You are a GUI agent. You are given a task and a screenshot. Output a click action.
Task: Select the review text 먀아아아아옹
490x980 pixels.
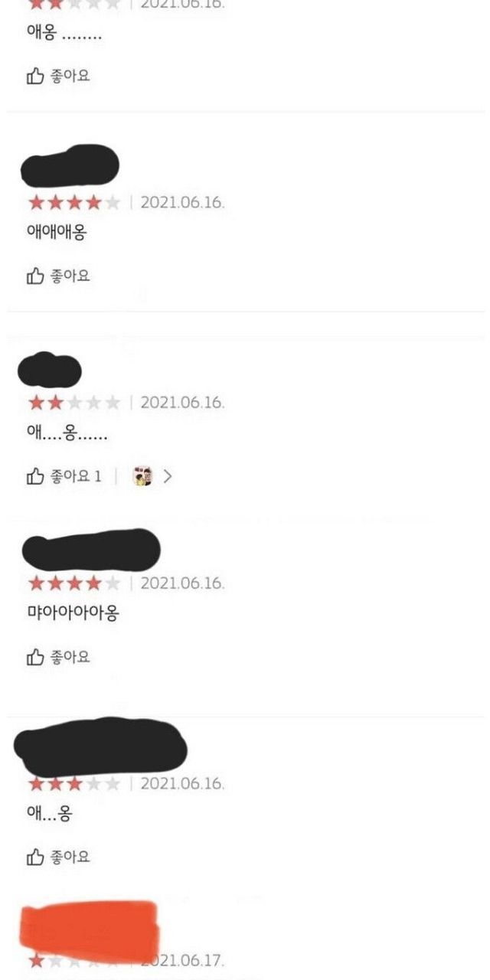pyautogui.click(x=73, y=613)
